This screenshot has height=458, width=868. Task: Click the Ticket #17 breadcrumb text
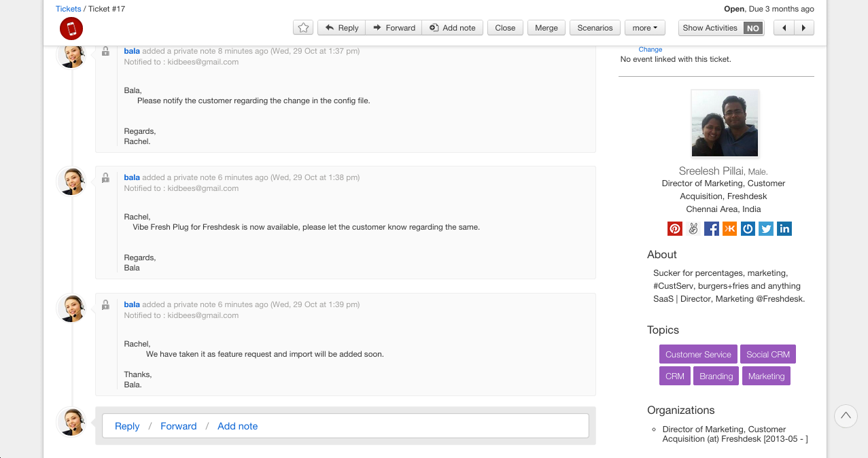(107, 9)
